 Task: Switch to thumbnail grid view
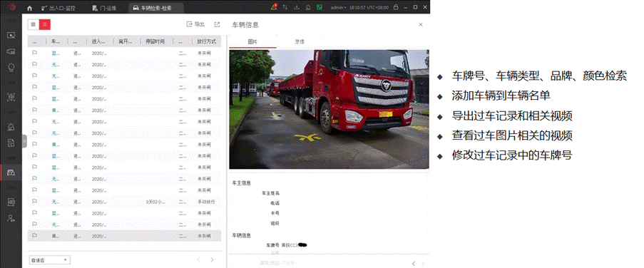(34, 25)
